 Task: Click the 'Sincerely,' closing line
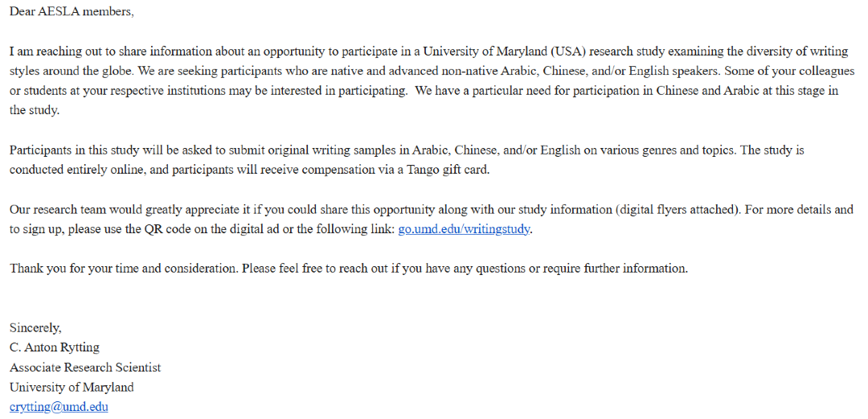click(35, 328)
